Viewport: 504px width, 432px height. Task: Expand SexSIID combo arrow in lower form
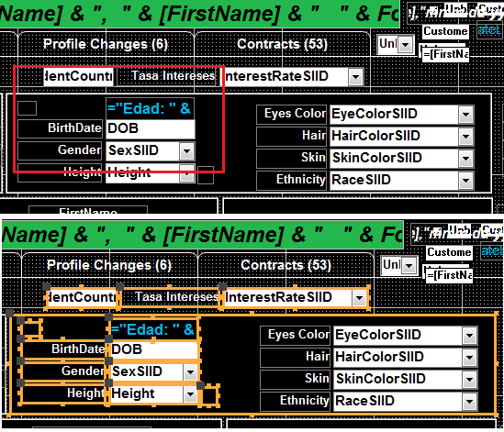191,372
